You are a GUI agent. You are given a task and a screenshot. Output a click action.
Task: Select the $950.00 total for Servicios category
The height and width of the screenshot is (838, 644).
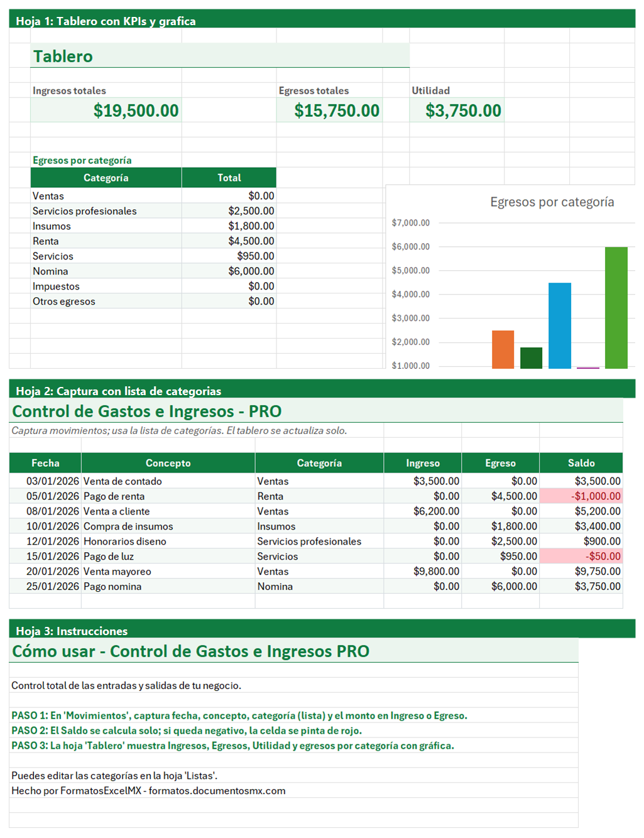tap(229, 256)
